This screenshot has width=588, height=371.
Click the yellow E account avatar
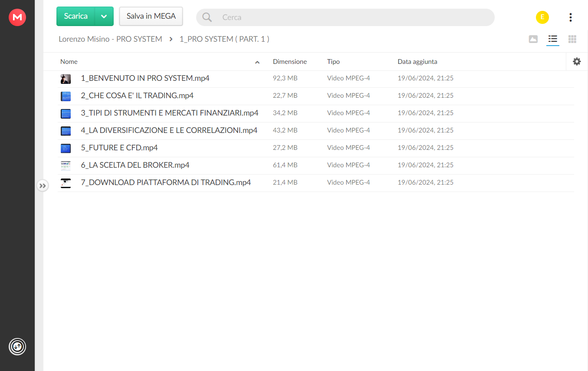[x=542, y=17]
